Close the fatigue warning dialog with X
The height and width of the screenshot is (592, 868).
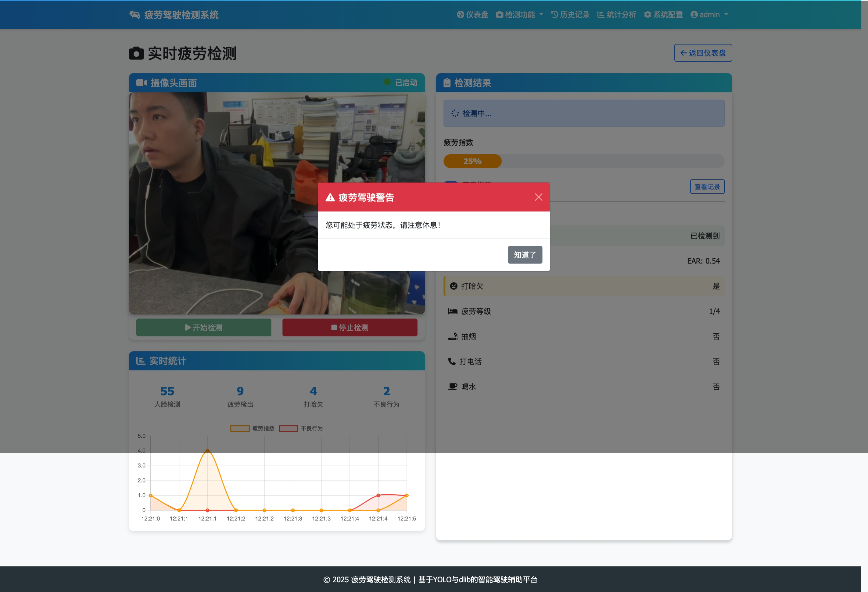click(538, 197)
